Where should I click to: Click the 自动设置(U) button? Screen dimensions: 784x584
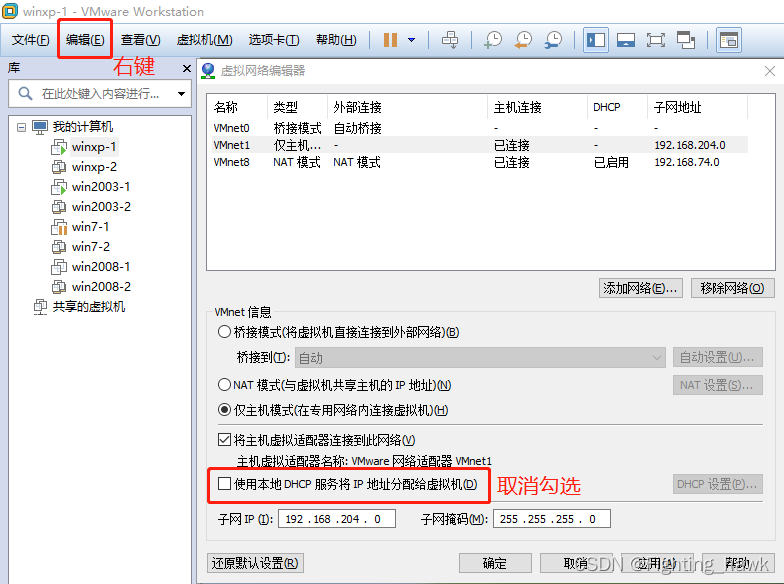[718, 358]
